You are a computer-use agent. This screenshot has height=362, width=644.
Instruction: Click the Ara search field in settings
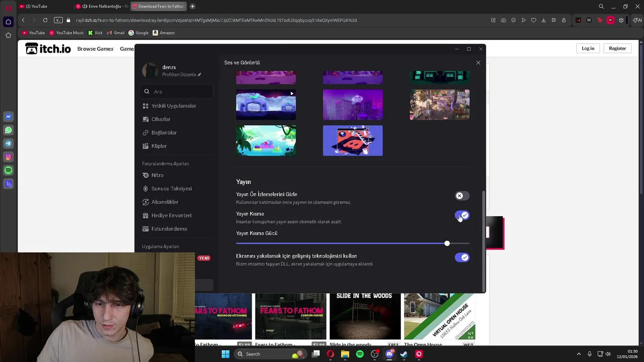click(176, 92)
